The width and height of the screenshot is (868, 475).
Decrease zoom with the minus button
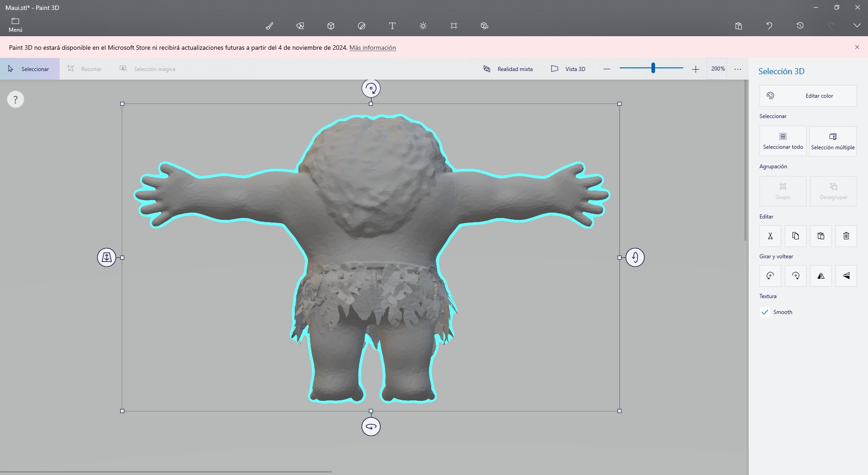tap(607, 69)
